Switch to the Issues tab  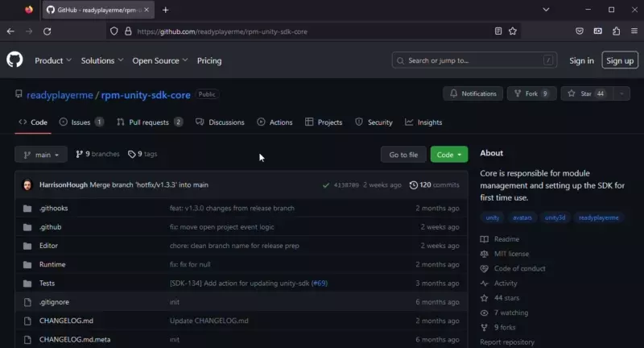pos(81,122)
